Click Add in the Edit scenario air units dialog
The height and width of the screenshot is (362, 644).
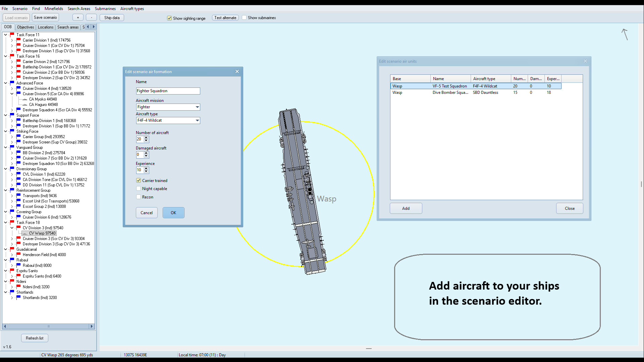[406, 208]
